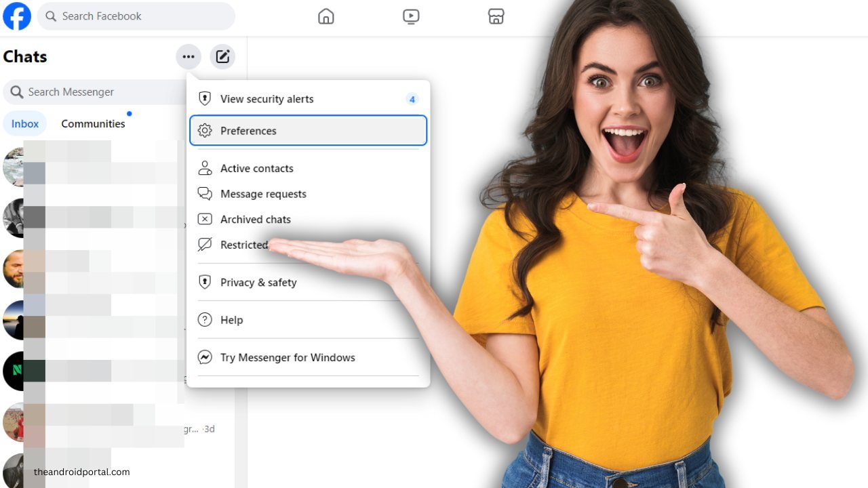
Task: Open the Help menu entry
Action: tap(309, 320)
